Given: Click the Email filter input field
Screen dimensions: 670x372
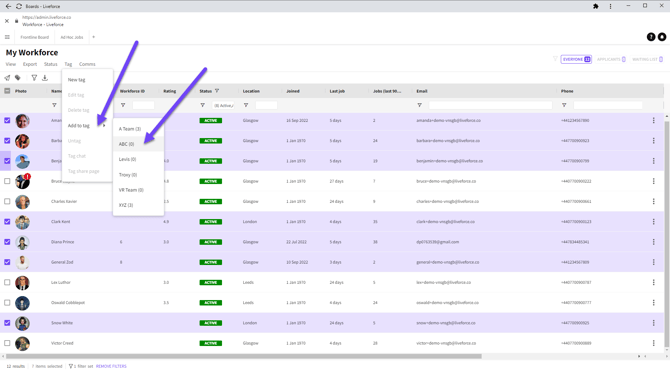Looking at the screenshot, I should coord(490,105).
